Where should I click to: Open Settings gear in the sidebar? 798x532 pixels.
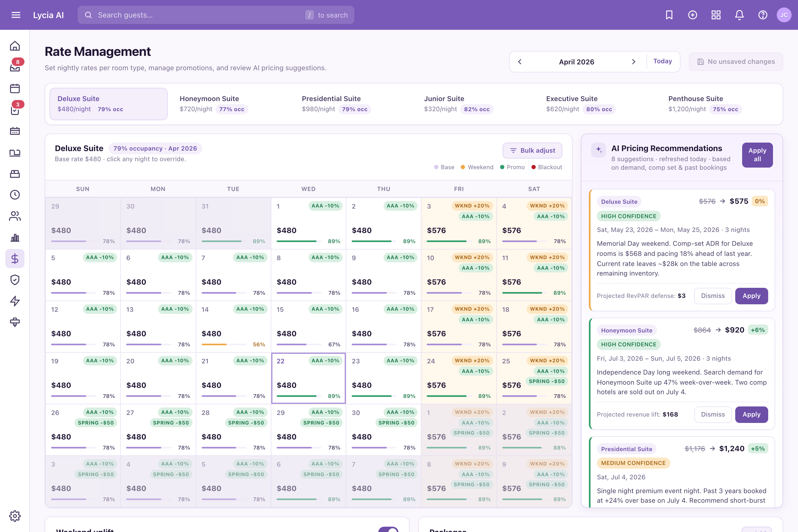15,516
